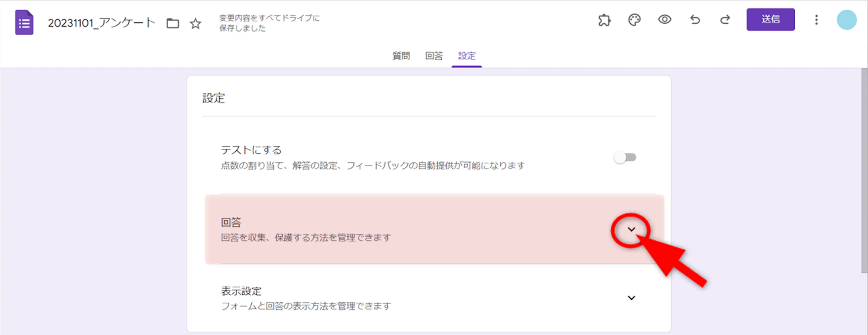
Task: Click the undo arrow icon
Action: tap(695, 19)
